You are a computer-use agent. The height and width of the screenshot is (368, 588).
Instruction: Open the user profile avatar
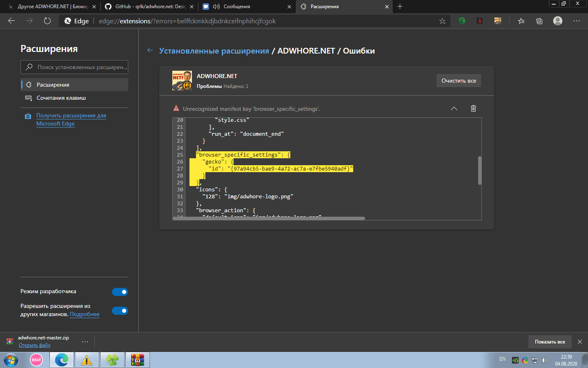coord(558,21)
